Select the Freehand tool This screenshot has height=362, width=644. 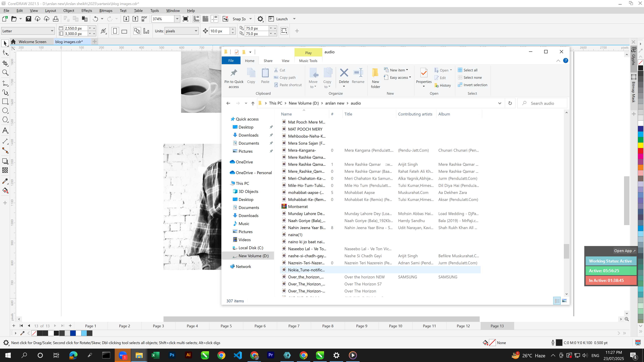click(5, 83)
